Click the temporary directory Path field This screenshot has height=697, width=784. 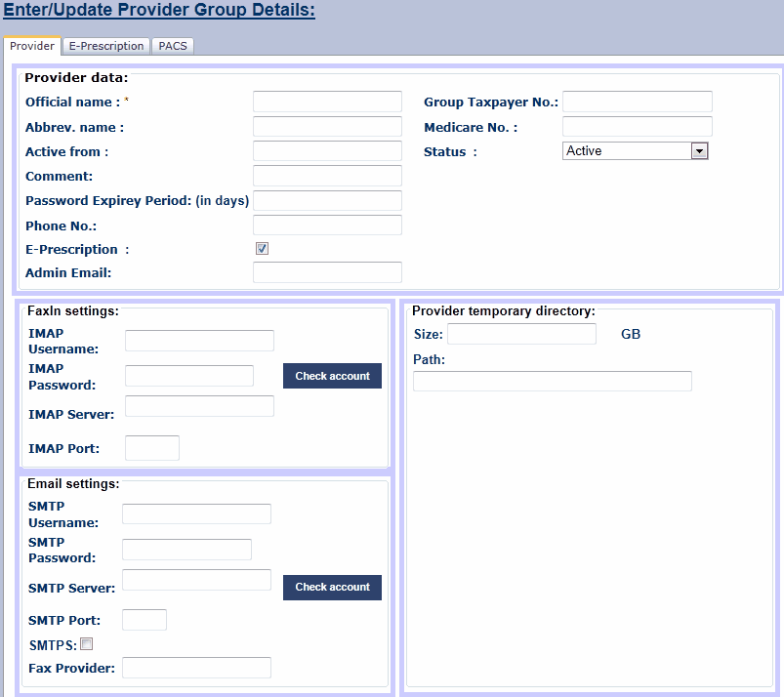(552, 381)
